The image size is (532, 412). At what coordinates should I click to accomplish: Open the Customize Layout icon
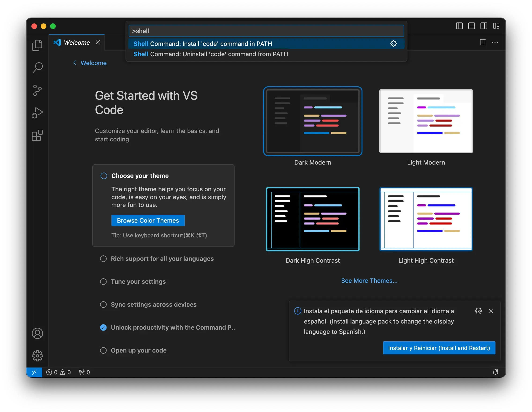[496, 26]
